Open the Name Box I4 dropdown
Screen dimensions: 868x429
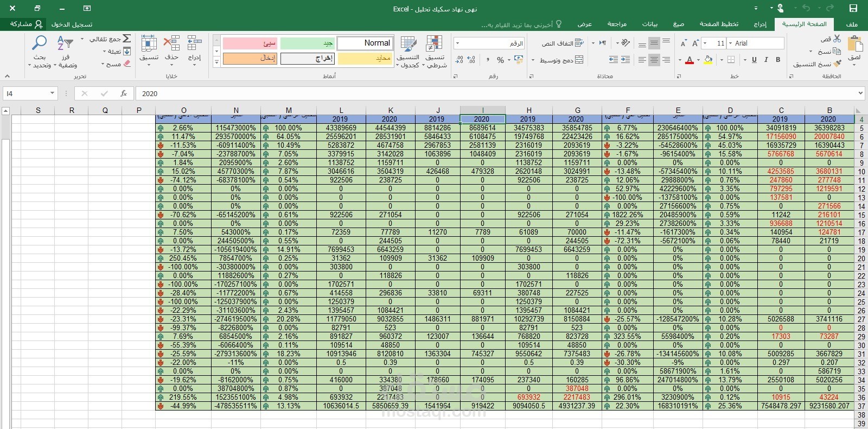52,93
